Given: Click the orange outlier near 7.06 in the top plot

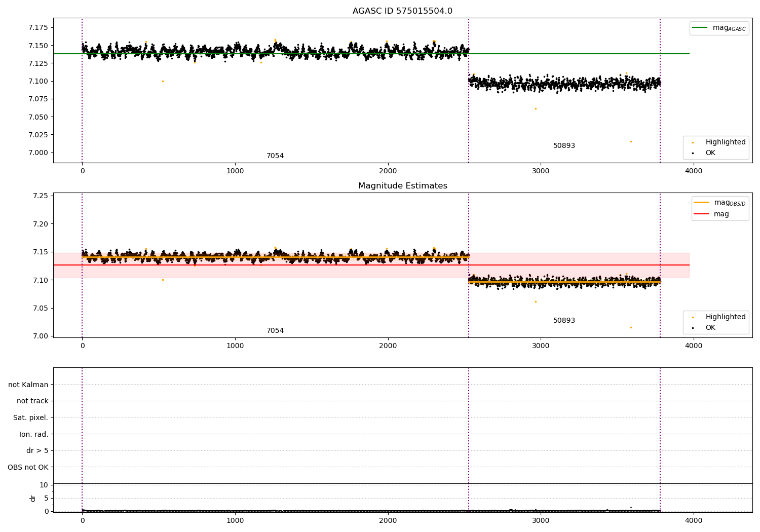Looking at the screenshot, I should coord(536,108).
